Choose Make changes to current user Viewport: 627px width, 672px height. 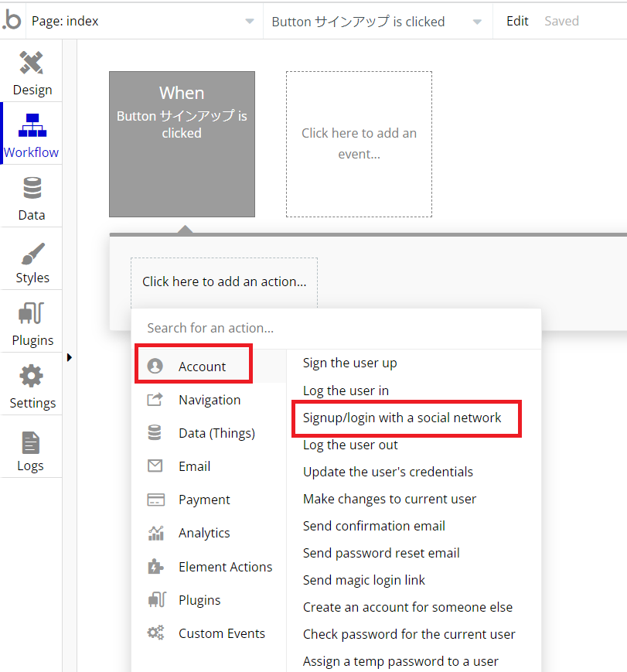coord(390,499)
